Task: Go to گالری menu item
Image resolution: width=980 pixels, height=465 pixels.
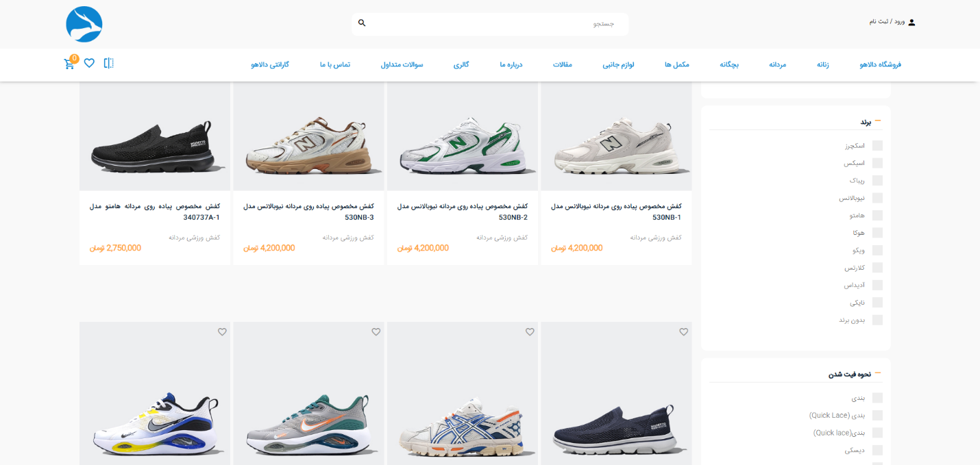Action: tap(461, 64)
